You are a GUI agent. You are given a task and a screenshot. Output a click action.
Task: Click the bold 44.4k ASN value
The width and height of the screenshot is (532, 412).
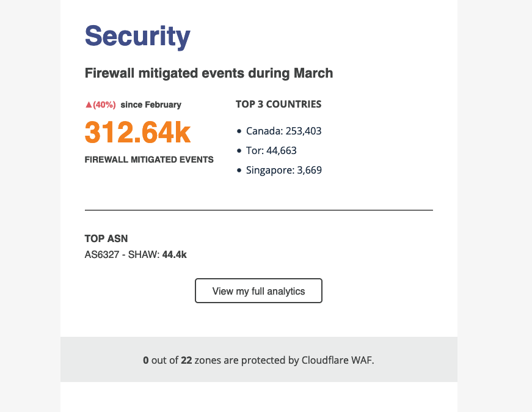[x=175, y=254]
